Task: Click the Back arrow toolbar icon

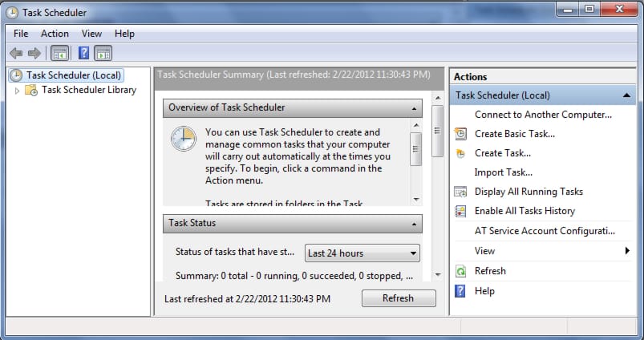Action: pyautogui.click(x=16, y=54)
